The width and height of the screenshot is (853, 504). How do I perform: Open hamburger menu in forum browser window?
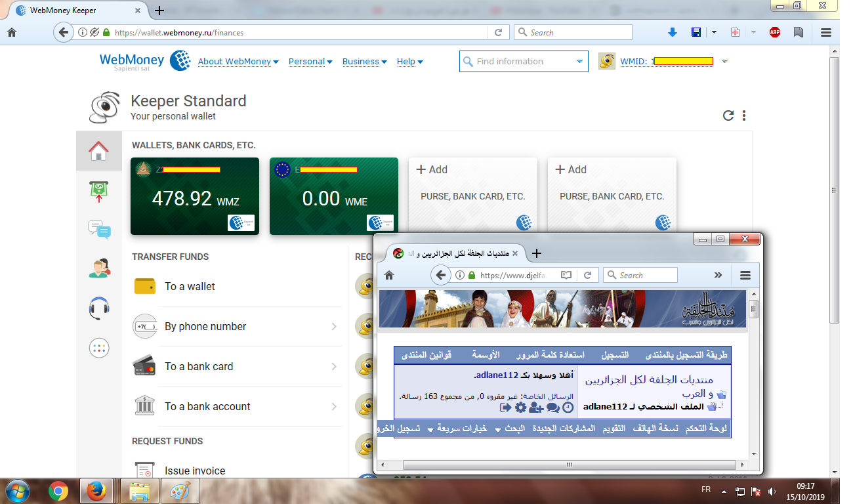(x=745, y=275)
